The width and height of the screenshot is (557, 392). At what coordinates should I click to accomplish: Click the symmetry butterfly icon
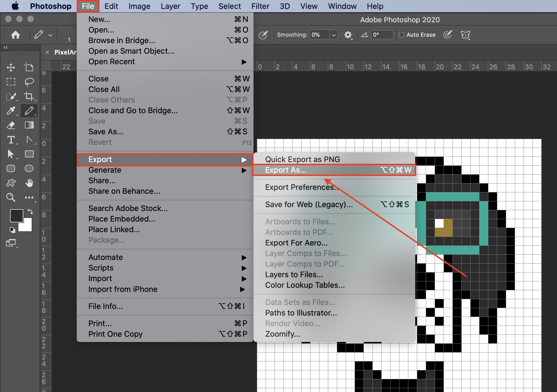pyautogui.click(x=466, y=35)
